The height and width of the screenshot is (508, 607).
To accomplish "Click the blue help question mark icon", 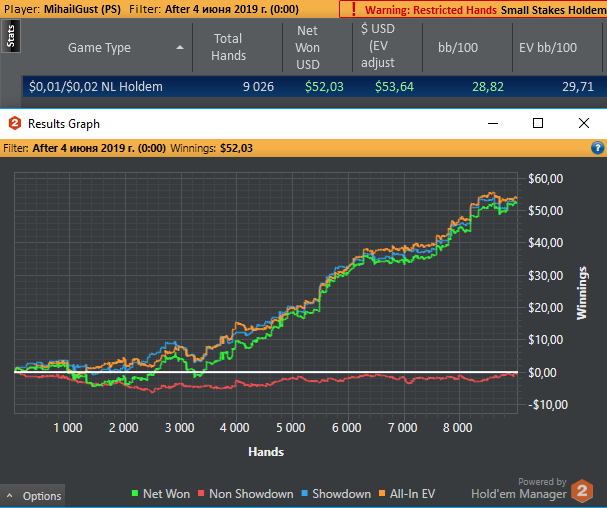I will (597, 148).
